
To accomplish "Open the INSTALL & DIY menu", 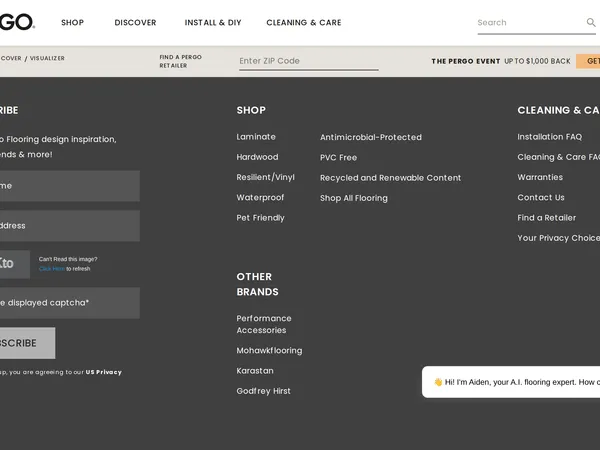I will [x=213, y=23].
